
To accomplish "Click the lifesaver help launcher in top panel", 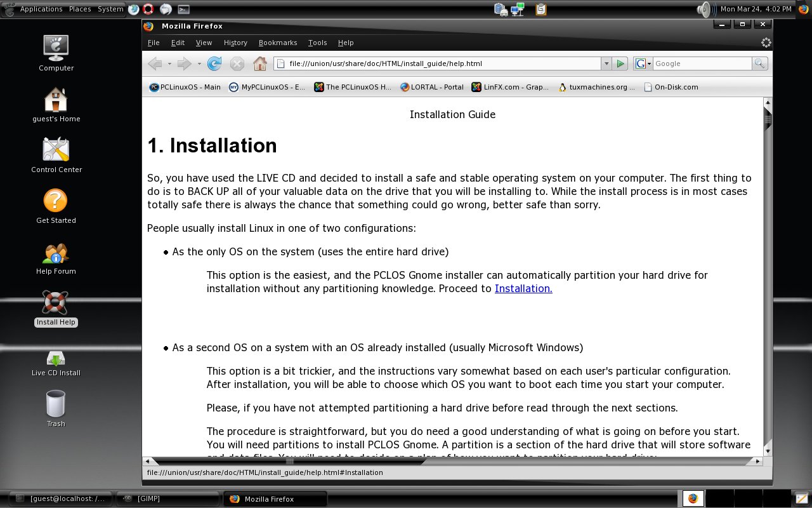I will click(x=148, y=10).
